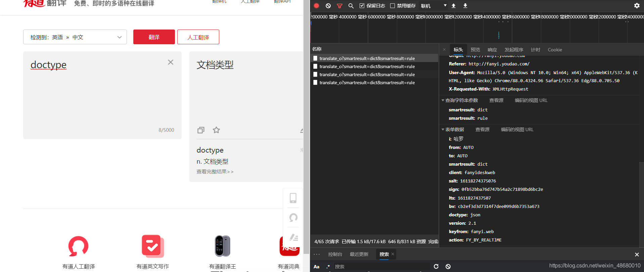Switch to the 预览 tab

point(475,50)
